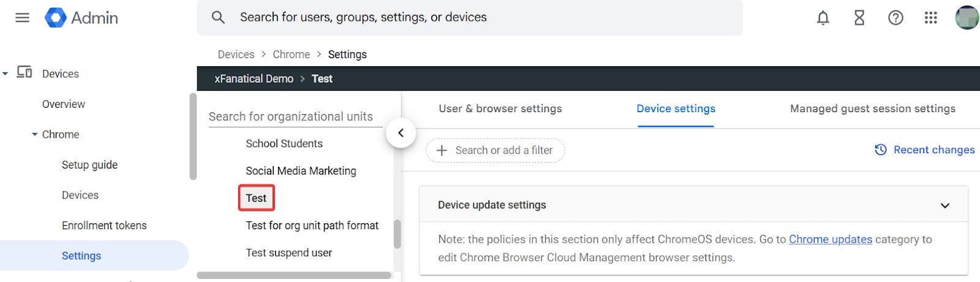Viewport: 980px width, 282px height.
Task: Open the main hamburger menu
Action: (x=22, y=17)
